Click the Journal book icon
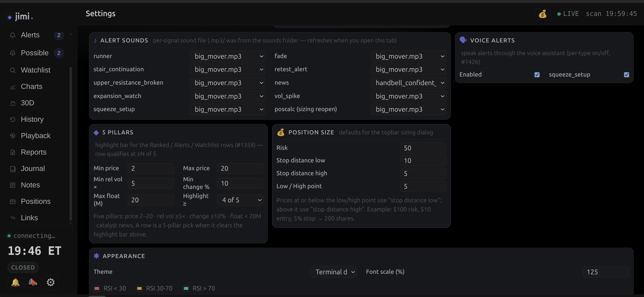The width and height of the screenshot is (644, 297). point(13,169)
